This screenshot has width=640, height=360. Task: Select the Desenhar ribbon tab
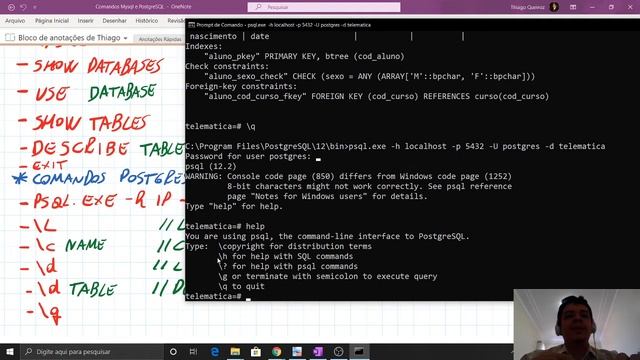click(114, 20)
